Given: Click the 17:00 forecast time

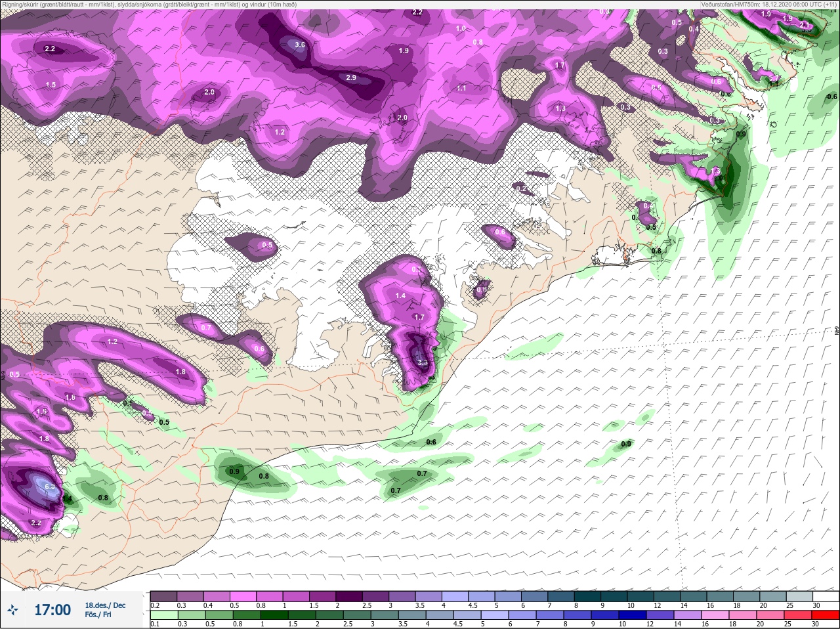Looking at the screenshot, I should tap(52, 610).
